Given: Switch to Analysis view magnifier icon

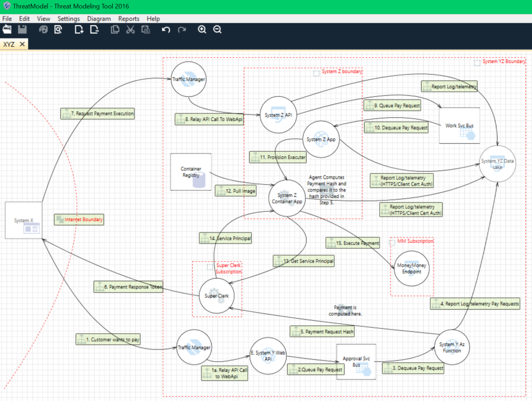Looking at the screenshot, I should 58,30.
